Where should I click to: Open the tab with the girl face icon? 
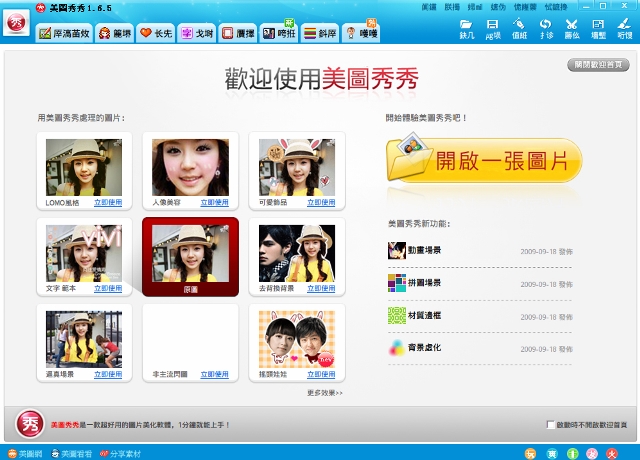coord(115,33)
